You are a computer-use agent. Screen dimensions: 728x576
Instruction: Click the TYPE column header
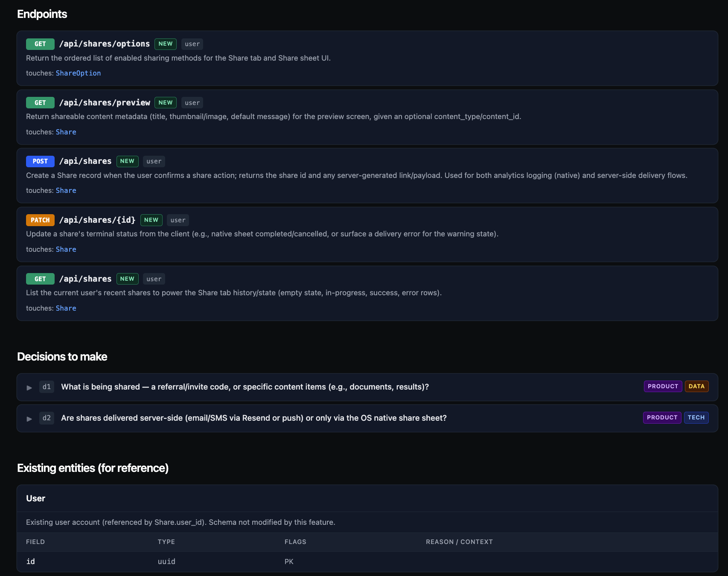(x=166, y=542)
